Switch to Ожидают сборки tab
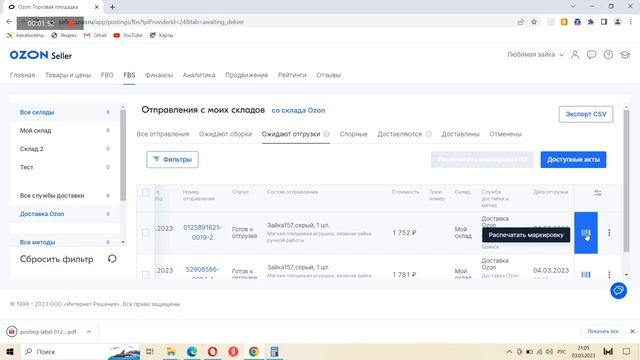Image resolution: width=640 pixels, height=360 pixels. point(225,134)
